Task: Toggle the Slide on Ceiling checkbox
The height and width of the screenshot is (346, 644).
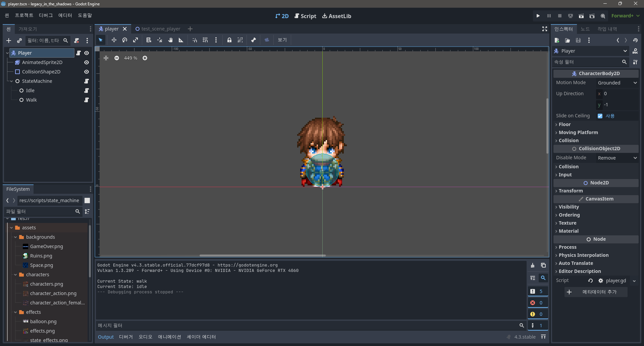Action: 600,116
